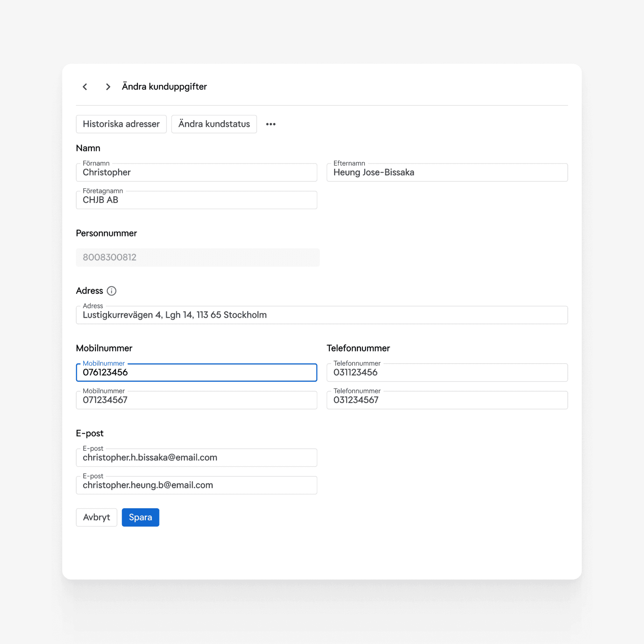Edit the Företagnamn field CHJB AB
This screenshot has height=644, width=644.
[x=196, y=200]
